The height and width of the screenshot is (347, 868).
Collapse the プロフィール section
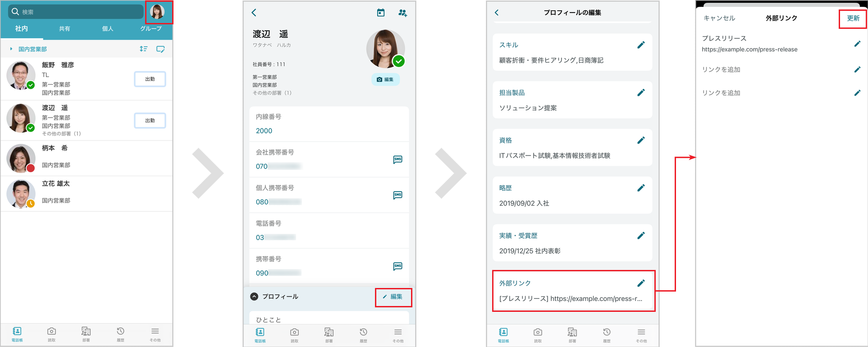(x=254, y=297)
